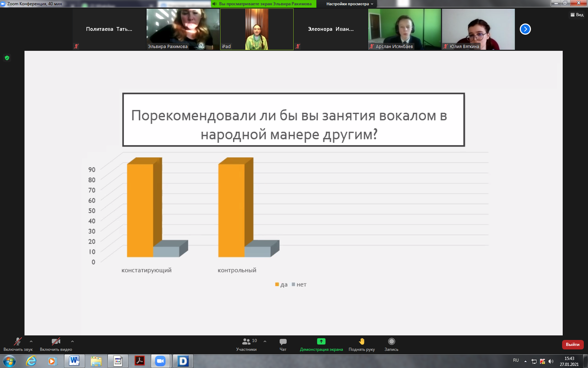Click the red Выйти leave button
This screenshot has width=588, height=368.
pyautogui.click(x=573, y=345)
